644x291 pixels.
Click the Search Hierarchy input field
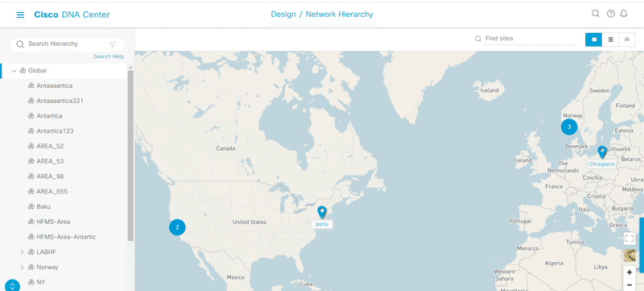67,44
